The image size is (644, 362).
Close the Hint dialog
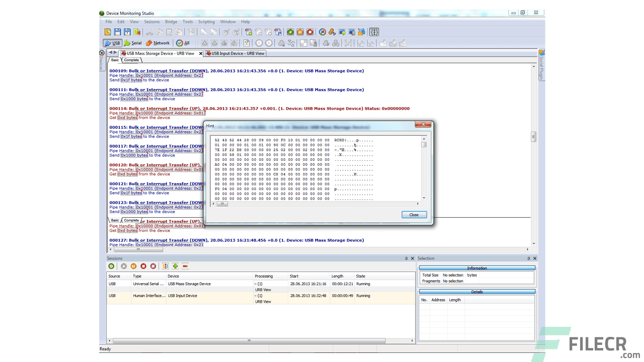point(414,215)
